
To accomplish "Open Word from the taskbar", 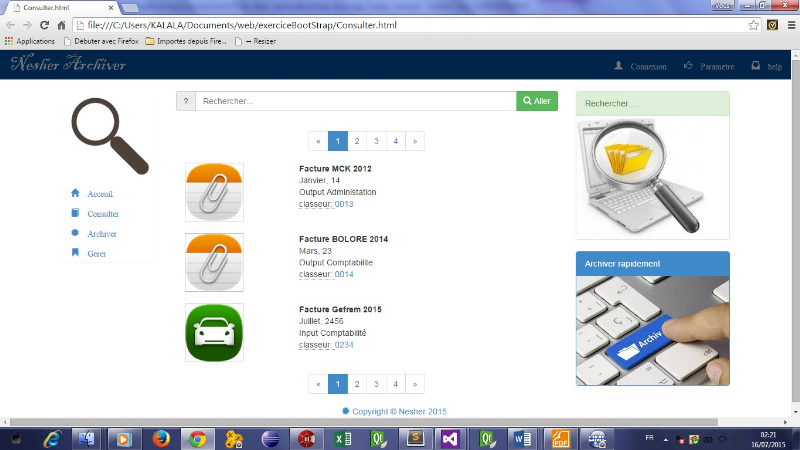I will coord(522,439).
